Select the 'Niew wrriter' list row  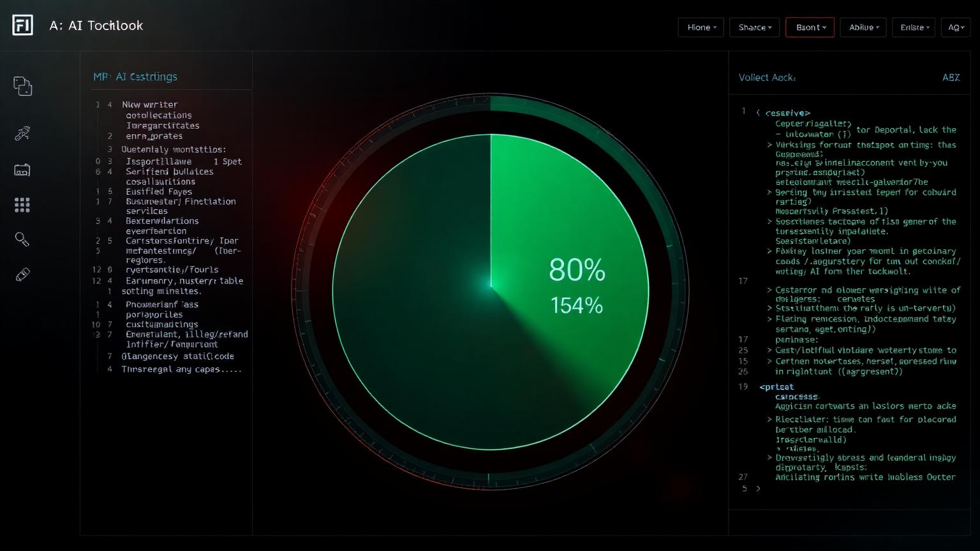150,105
